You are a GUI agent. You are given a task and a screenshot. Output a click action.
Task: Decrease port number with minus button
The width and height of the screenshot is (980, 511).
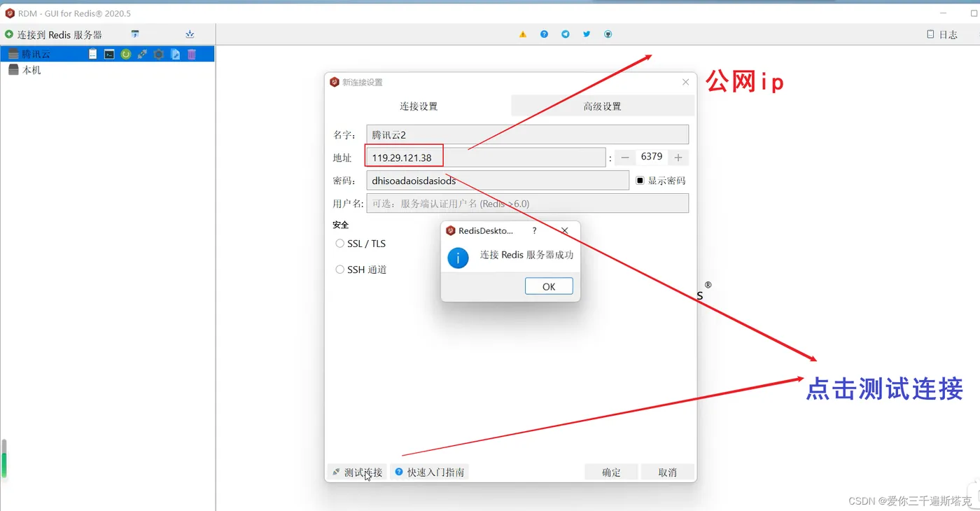[x=625, y=157]
